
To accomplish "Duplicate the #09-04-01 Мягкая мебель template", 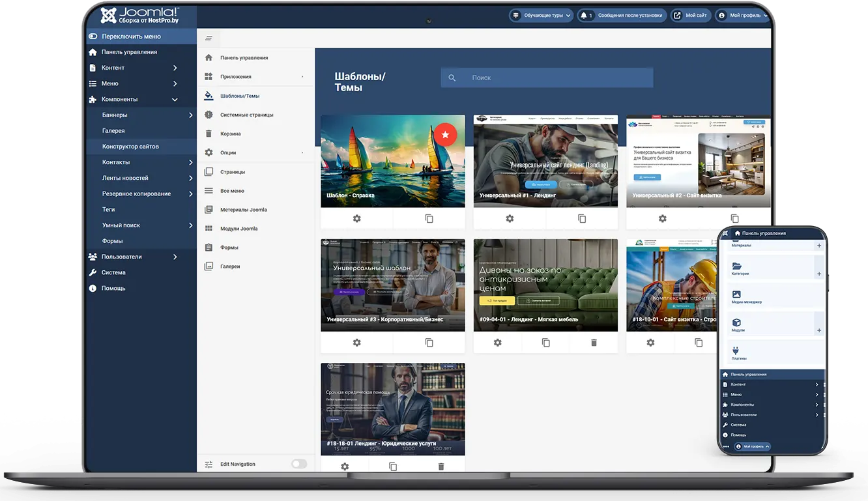I will (x=546, y=343).
